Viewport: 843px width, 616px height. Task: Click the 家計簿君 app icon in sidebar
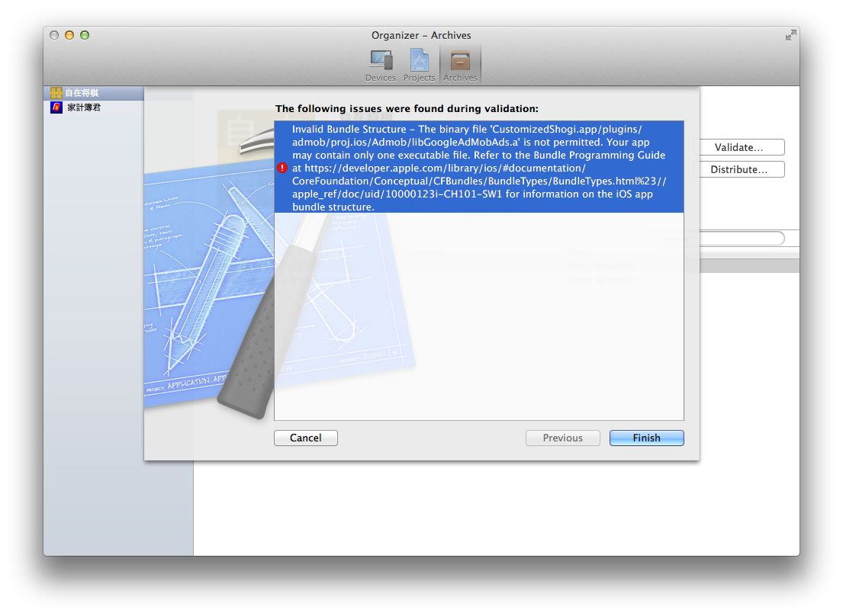56,107
